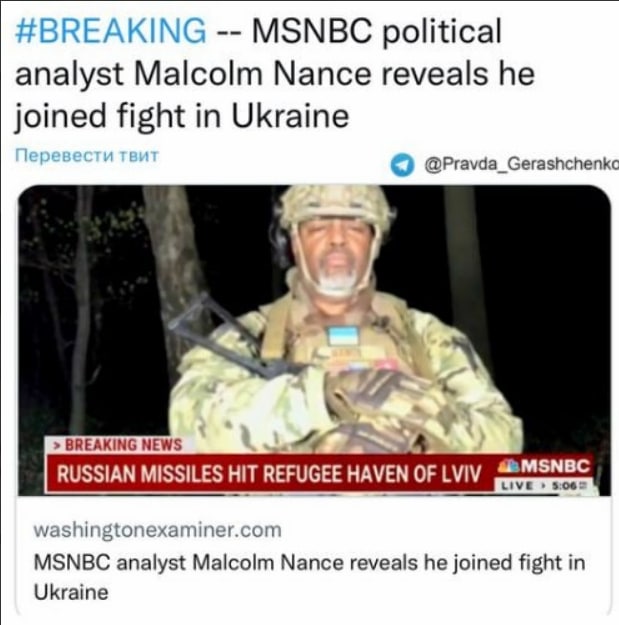This screenshot has height=625, width=619.
Task: Click 'joined fight in Ukraine' tweet line
Action: [182, 116]
